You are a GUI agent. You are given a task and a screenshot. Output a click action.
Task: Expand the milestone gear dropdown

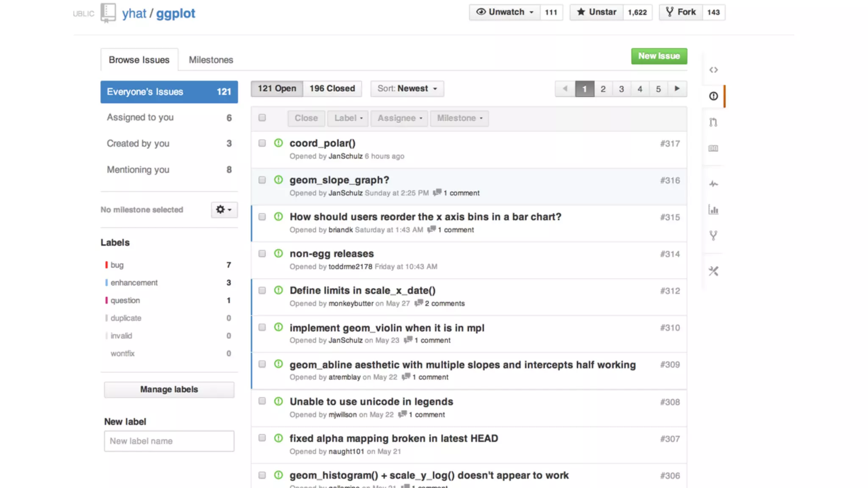coord(224,210)
